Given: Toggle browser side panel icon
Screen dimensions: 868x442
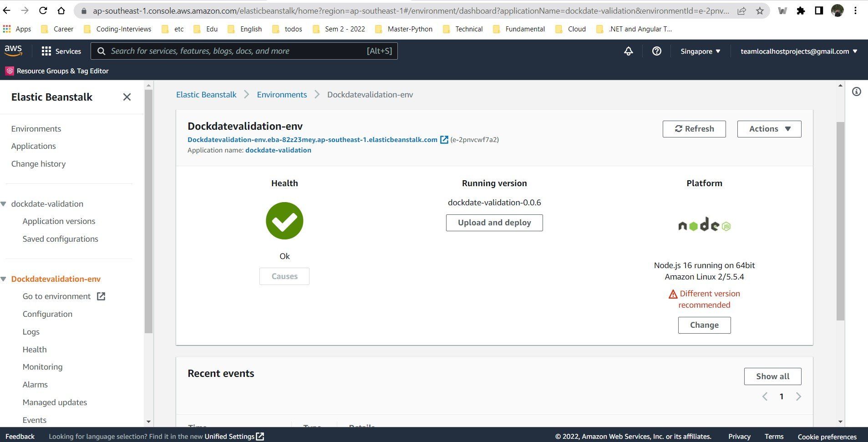Looking at the screenshot, I should 819,10.
